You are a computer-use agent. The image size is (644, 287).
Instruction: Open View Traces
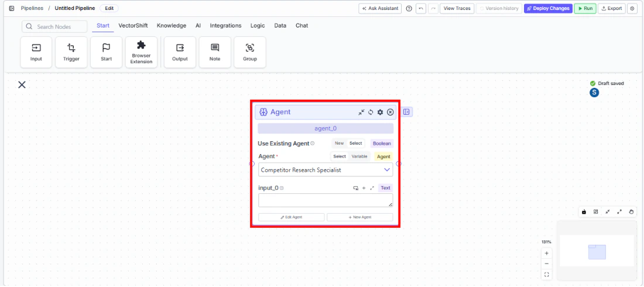pos(457,8)
